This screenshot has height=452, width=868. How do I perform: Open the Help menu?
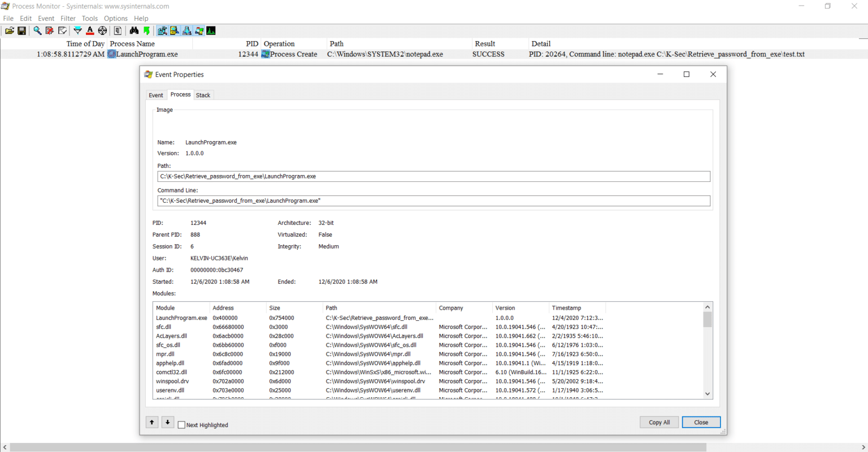[141, 18]
